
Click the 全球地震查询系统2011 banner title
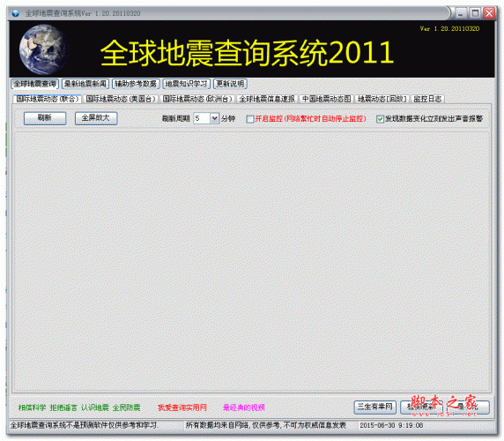pyautogui.click(x=247, y=52)
